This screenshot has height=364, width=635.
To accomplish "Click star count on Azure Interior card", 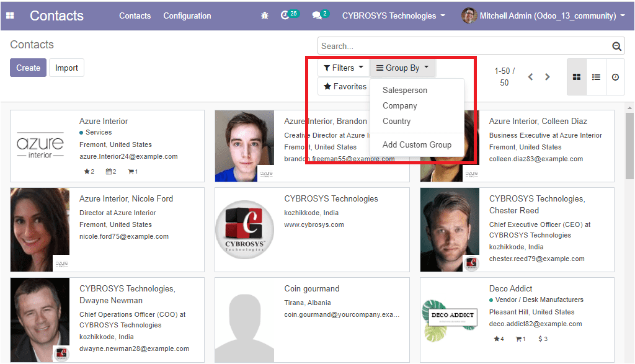I will point(89,172).
